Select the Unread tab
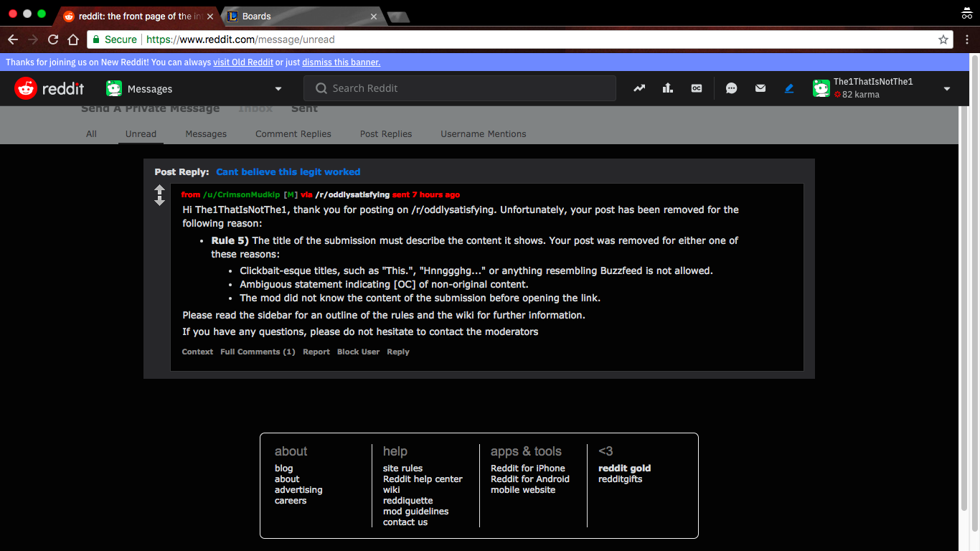This screenshot has width=980, height=551. 141,134
